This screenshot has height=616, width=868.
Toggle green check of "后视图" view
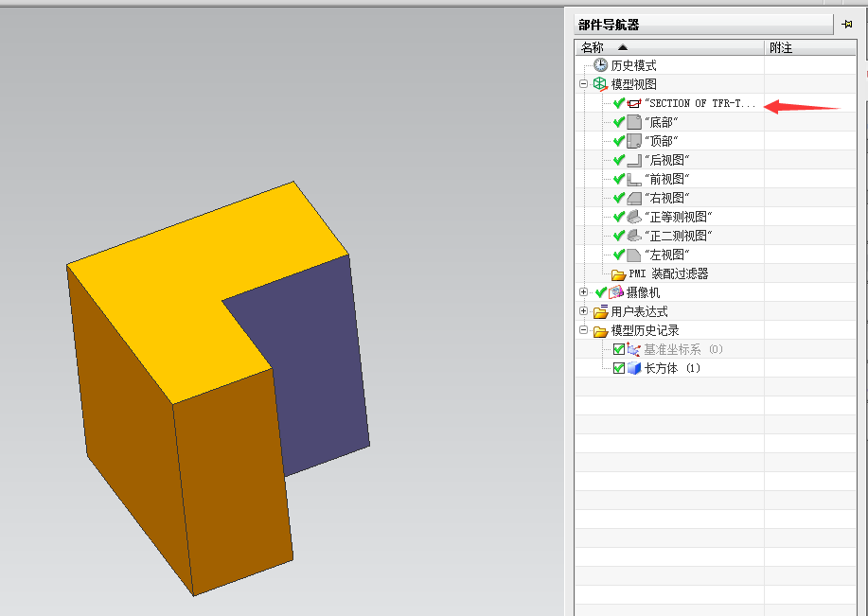[x=619, y=160]
